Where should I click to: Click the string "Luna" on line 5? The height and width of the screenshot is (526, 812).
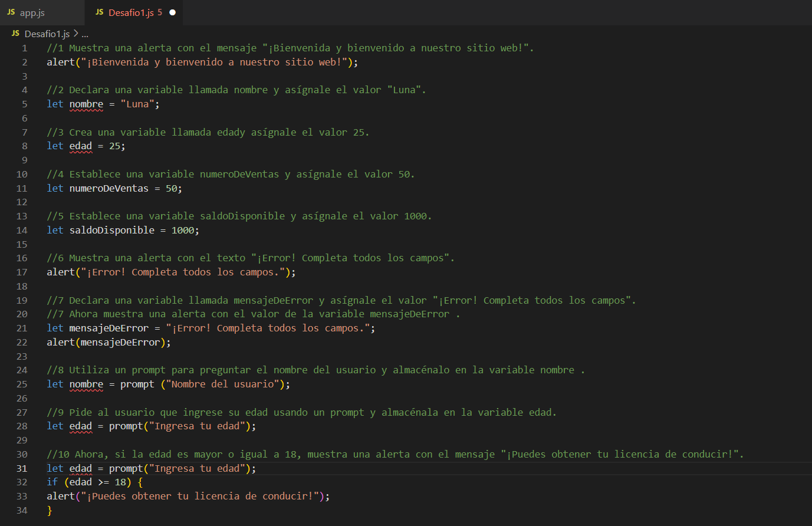click(137, 104)
